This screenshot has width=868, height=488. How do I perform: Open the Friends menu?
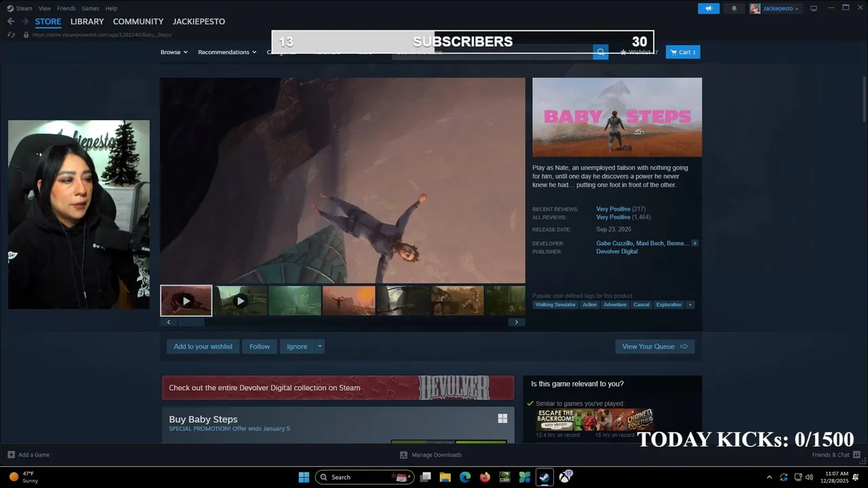[x=66, y=8]
